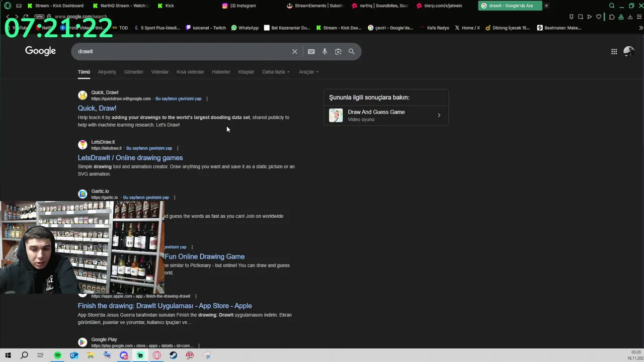Open three-dot menu of Quick, Draw! result
Viewport: 644px width, 362px height.
(x=207, y=99)
